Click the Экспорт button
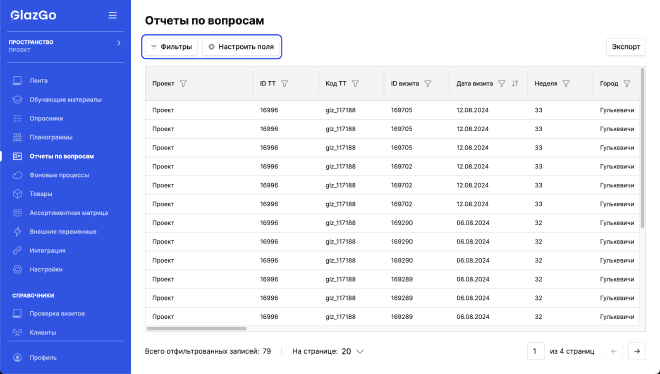Viewport: 660px width, 374px height. pyautogui.click(x=626, y=47)
